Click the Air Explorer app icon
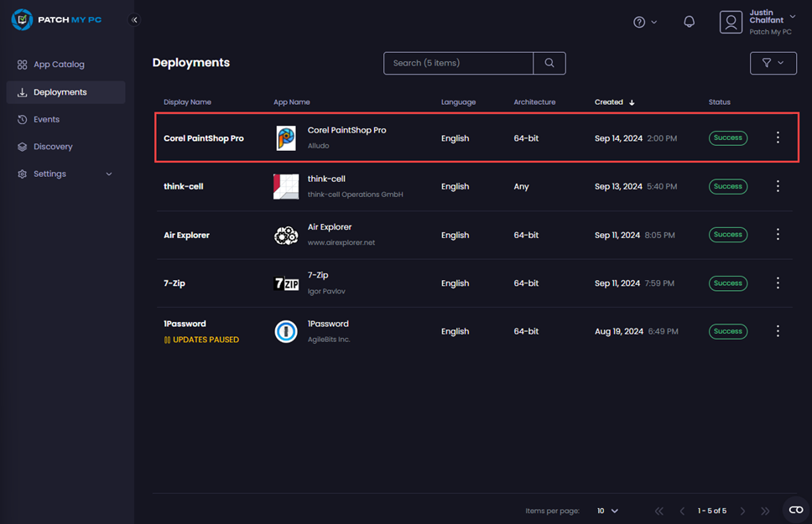The image size is (812, 524). point(286,236)
